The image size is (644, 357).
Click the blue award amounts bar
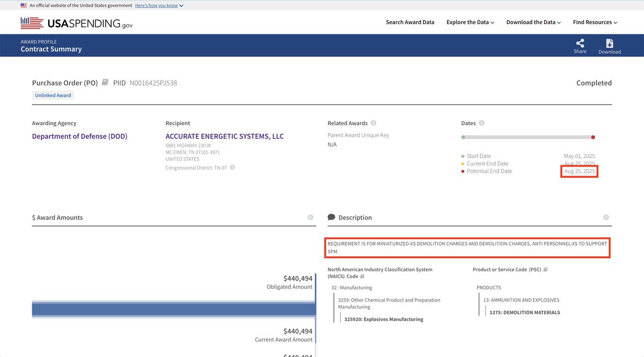[174, 309]
